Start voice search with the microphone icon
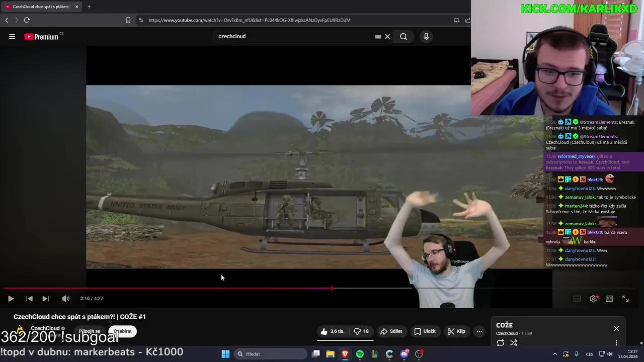This screenshot has height=362, width=644. coord(426,36)
